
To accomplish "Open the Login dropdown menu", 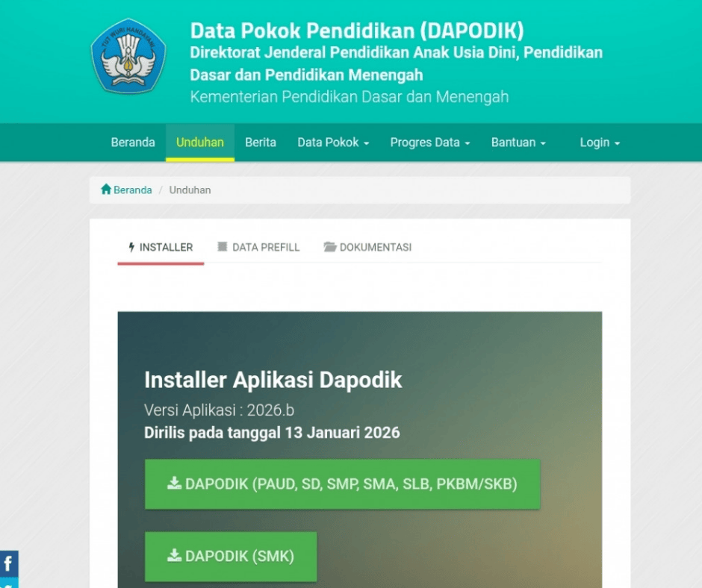I will 600,143.
